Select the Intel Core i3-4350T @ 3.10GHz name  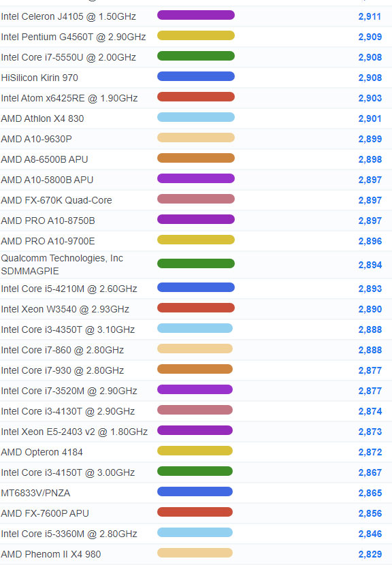coord(68,329)
